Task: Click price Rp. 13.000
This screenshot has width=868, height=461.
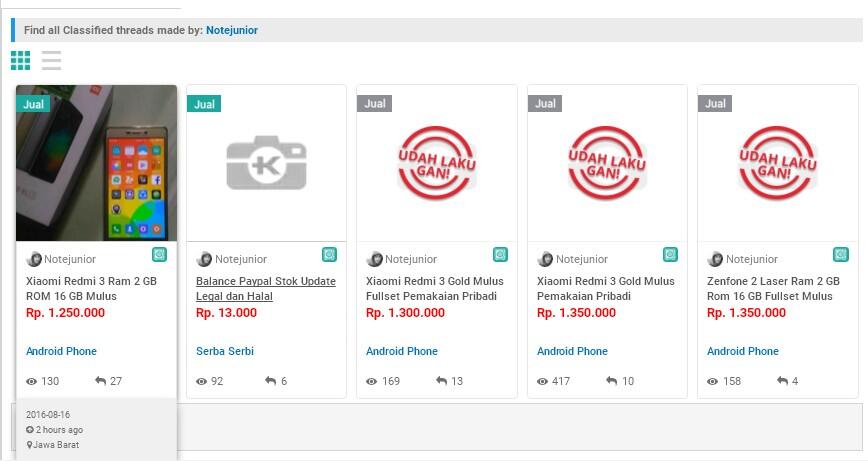Action: [x=226, y=313]
